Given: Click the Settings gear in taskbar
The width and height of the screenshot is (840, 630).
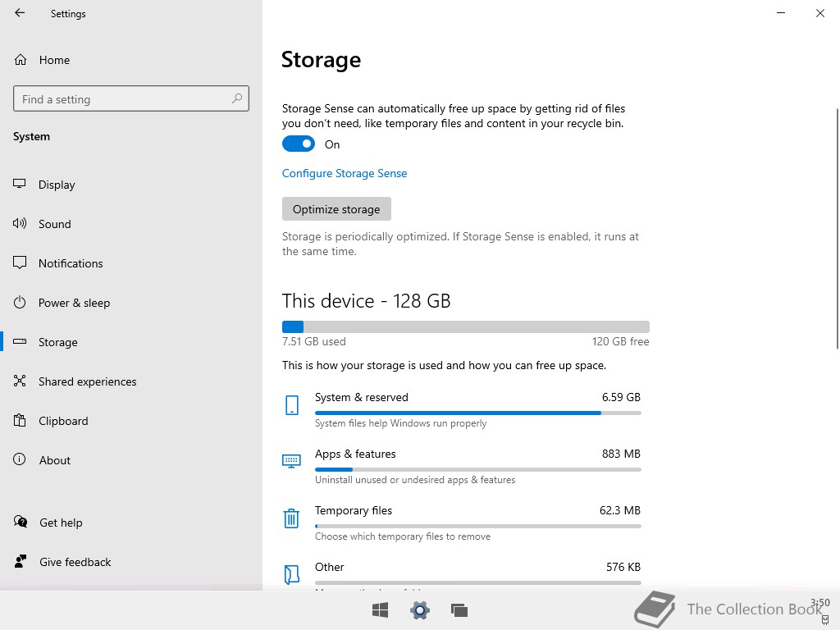Looking at the screenshot, I should pos(420,610).
